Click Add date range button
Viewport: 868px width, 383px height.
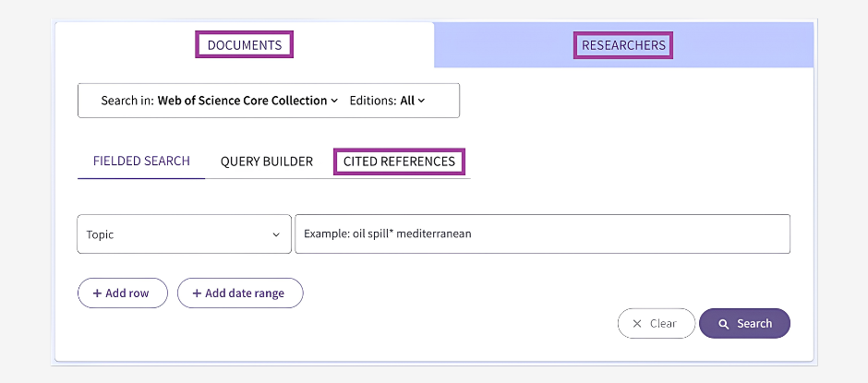[x=240, y=293]
